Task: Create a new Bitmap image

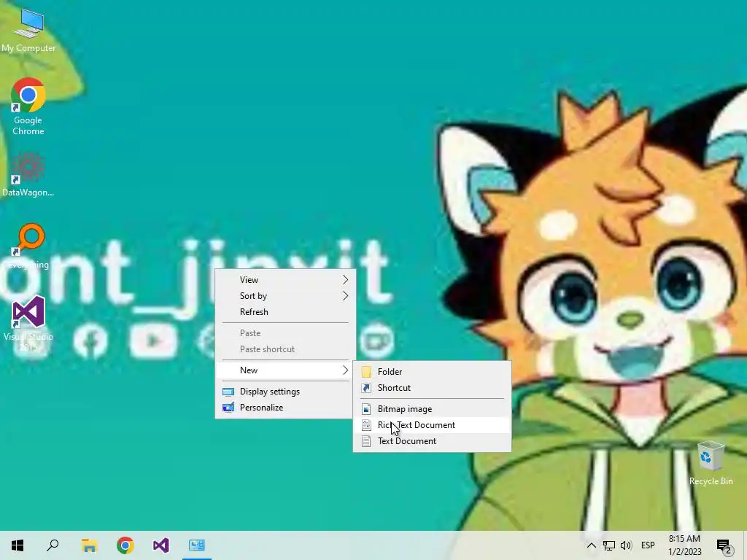Action: pos(432,408)
